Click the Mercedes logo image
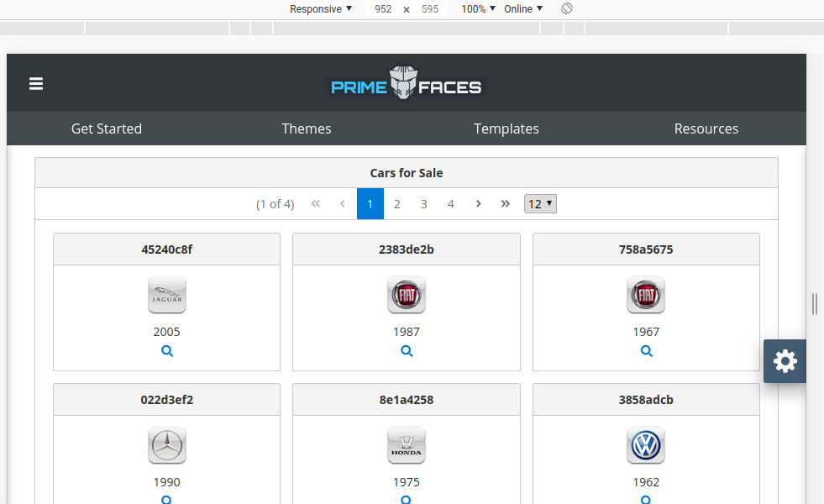The image size is (824, 504). 167,445
